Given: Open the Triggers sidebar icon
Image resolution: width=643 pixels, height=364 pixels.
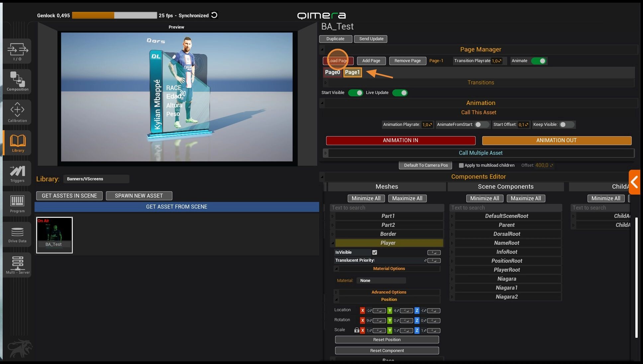Looking at the screenshot, I should pyautogui.click(x=17, y=173).
